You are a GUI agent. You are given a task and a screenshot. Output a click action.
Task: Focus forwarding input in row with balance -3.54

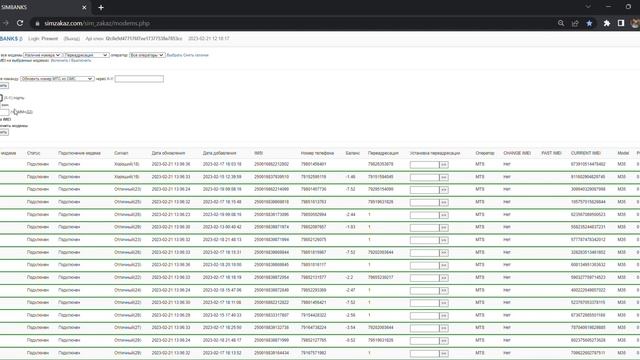tap(424, 328)
